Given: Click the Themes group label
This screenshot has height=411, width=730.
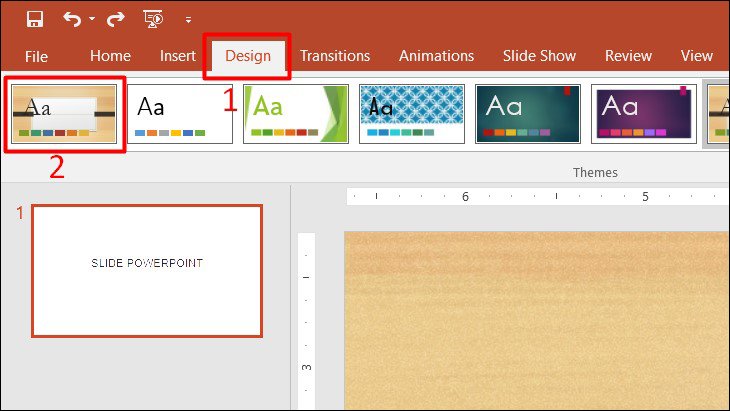Looking at the screenshot, I should click(x=595, y=173).
